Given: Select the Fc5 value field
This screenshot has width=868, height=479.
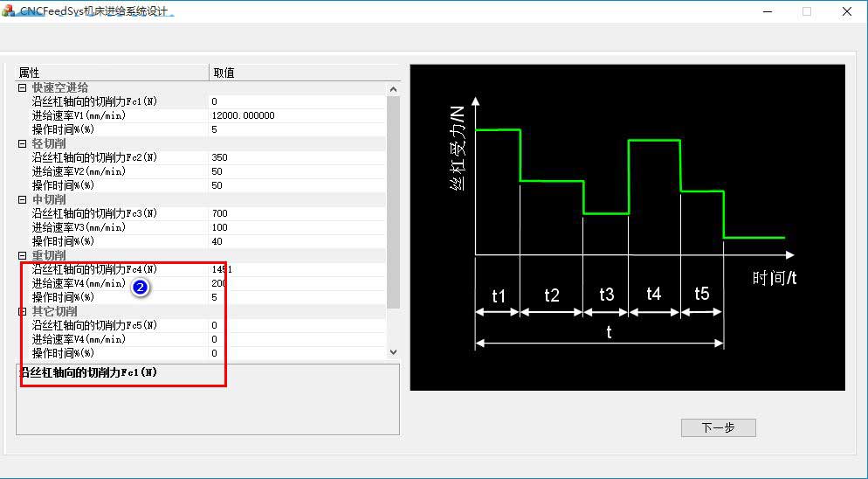Looking at the screenshot, I should click(x=297, y=325).
